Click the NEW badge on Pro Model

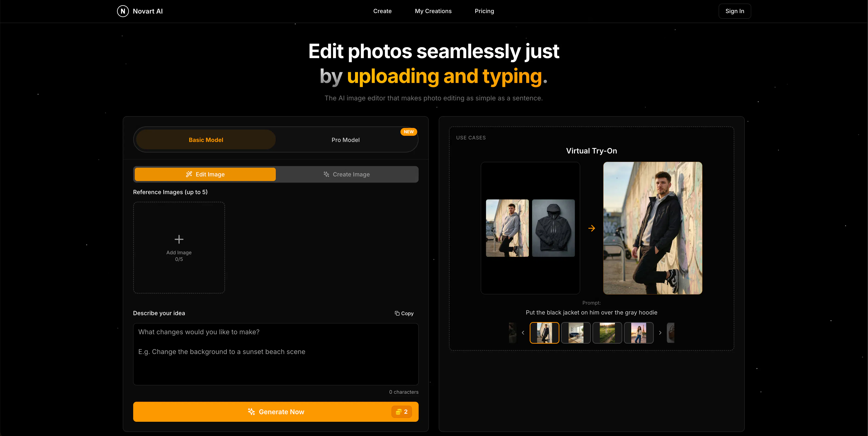pyautogui.click(x=408, y=132)
